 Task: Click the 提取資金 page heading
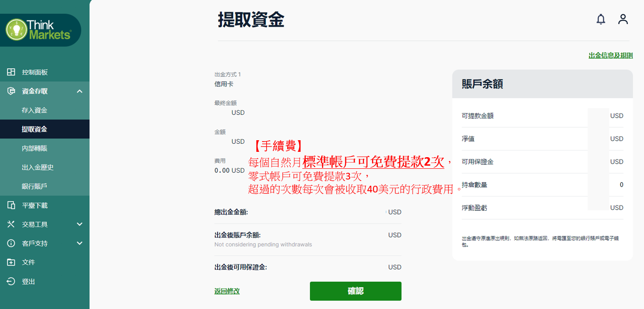tap(251, 20)
